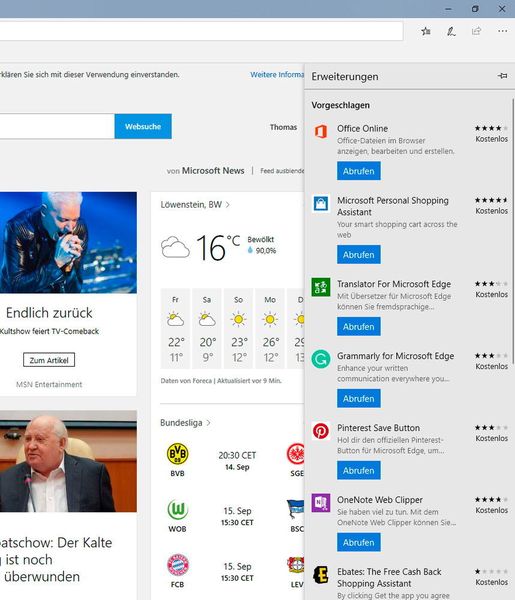Click the Share page icon
515x600 pixels.
click(476, 31)
